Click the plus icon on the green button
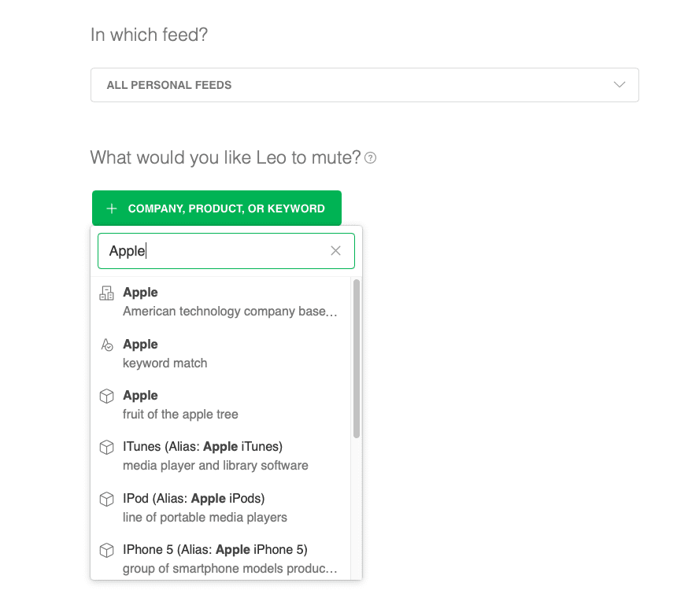The image size is (677, 616). 111,208
